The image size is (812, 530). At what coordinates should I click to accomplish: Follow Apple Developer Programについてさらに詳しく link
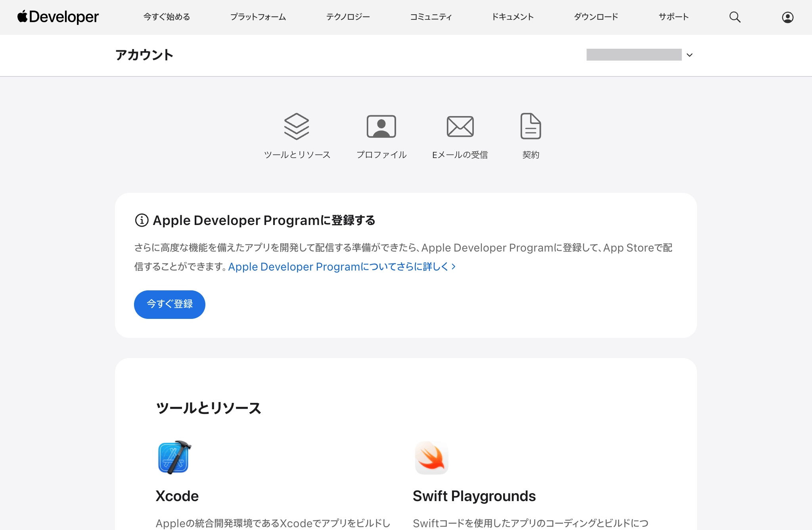(341, 267)
